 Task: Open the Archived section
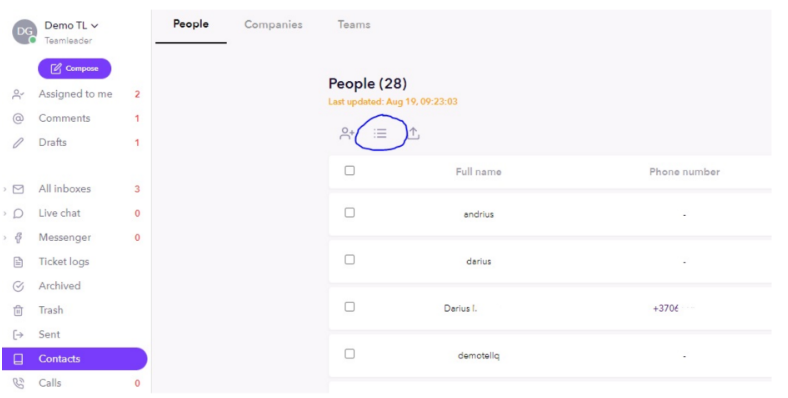59,286
